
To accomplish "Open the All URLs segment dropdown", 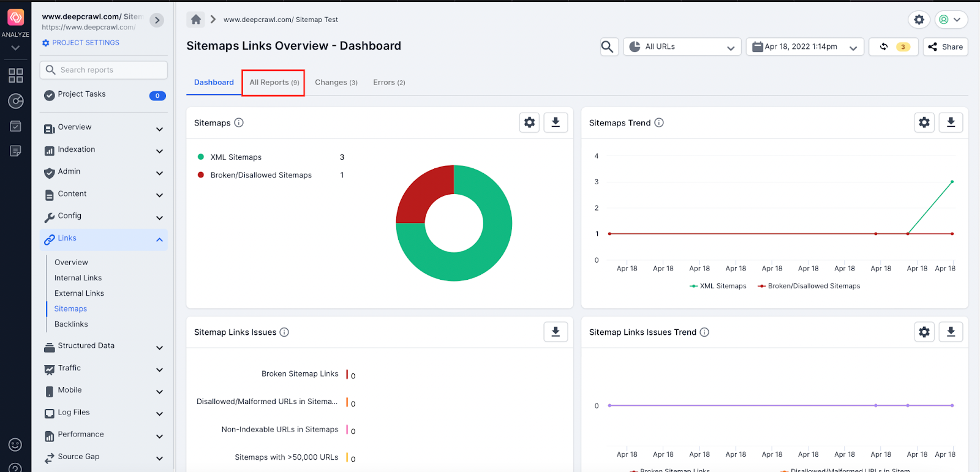I will [x=682, y=47].
